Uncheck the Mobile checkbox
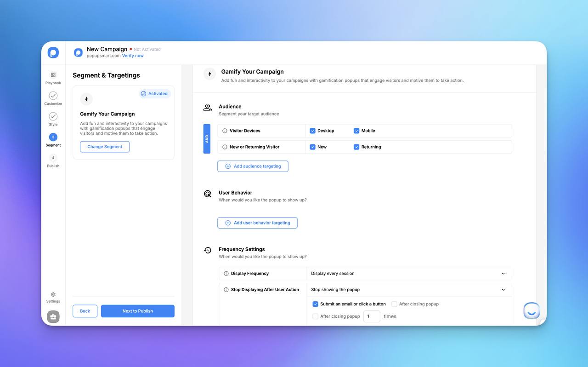Image resolution: width=588 pixels, height=367 pixels. pos(356,131)
